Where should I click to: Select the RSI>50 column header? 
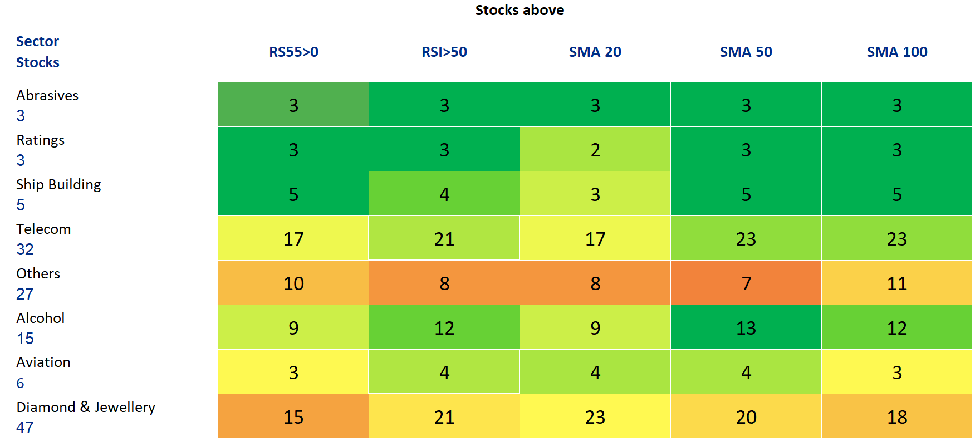click(x=444, y=52)
